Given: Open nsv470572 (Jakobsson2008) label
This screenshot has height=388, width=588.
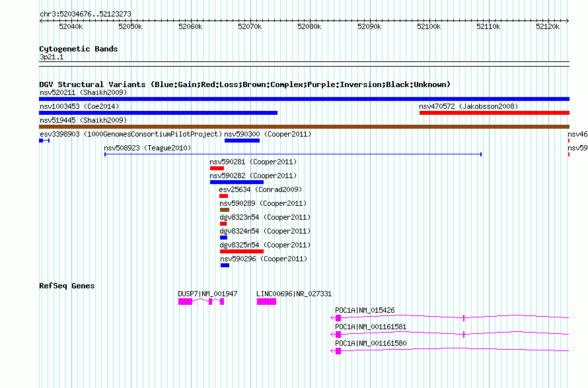Looking at the screenshot, I should click(468, 106).
